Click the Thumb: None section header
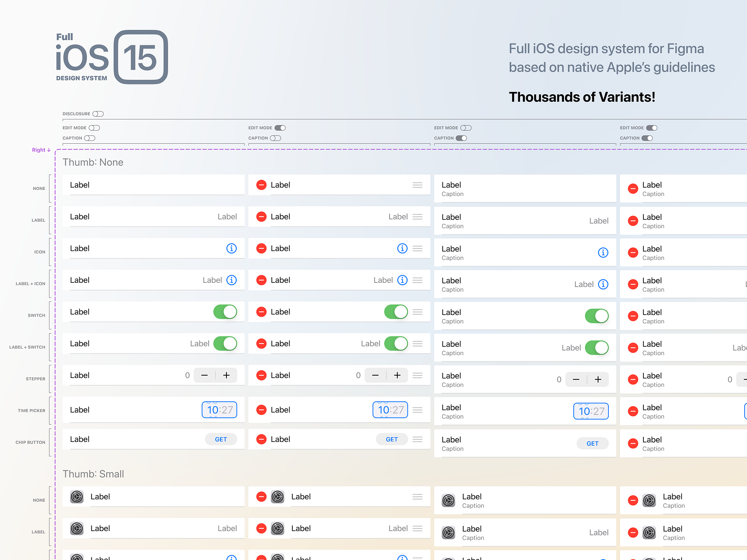The image size is (747, 560). coord(93,162)
